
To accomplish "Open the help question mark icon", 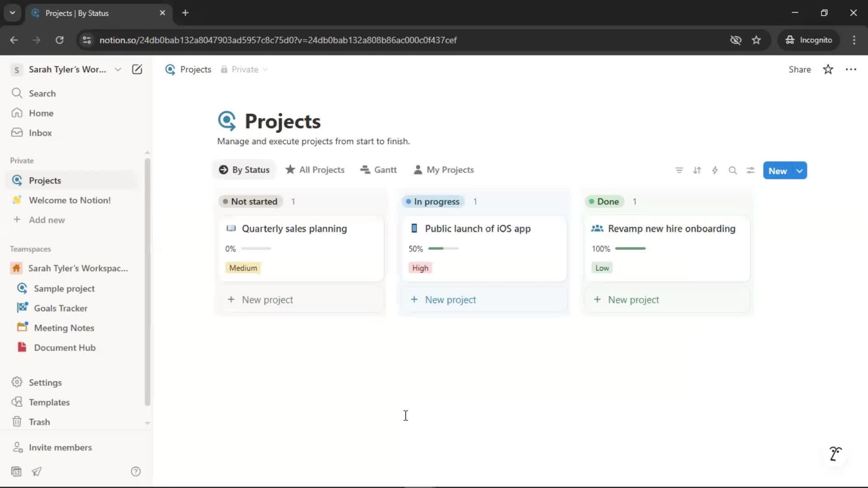I will coord(136,471).
